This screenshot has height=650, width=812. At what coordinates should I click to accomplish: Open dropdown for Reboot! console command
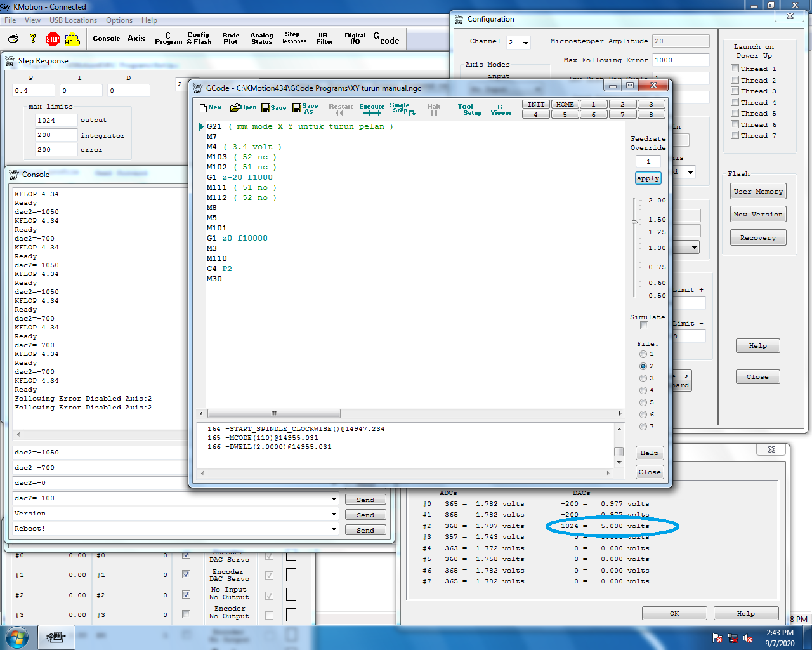click(x=334, y=529)
